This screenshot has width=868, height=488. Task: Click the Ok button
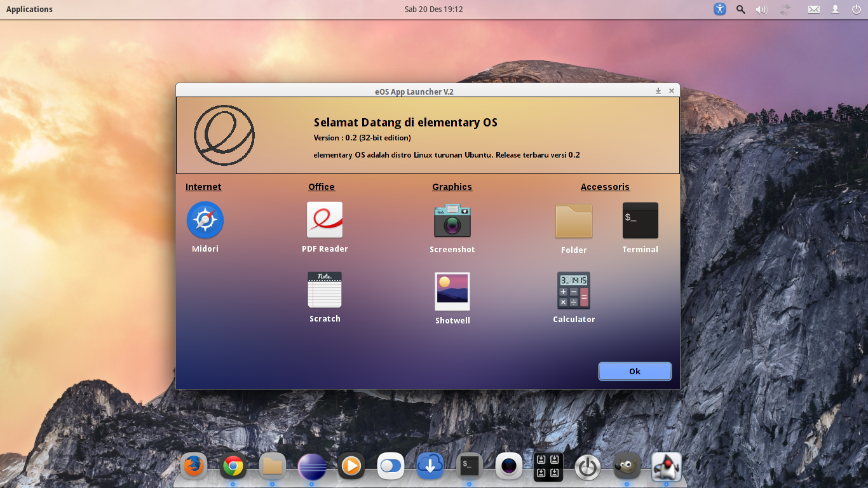click(635, 371)
